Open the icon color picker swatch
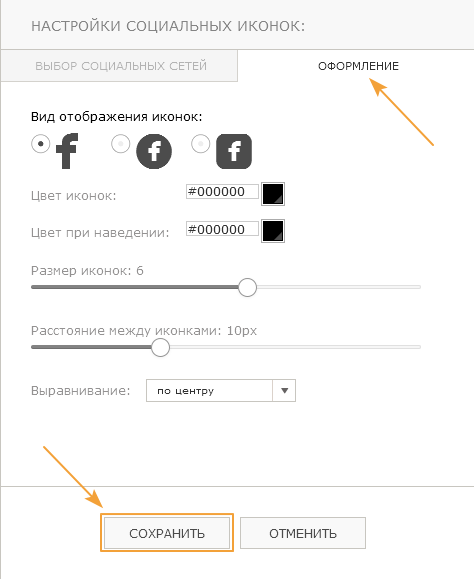This screenshot has width=474, height=579. point(273,194)
